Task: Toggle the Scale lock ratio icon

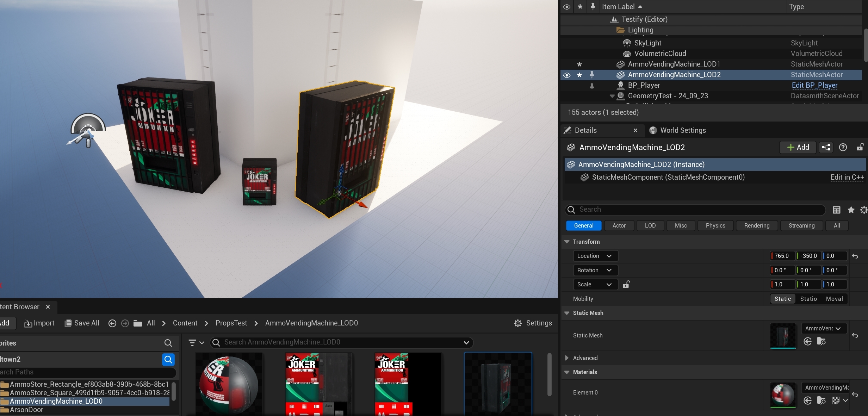Action: tap(626, 284)
